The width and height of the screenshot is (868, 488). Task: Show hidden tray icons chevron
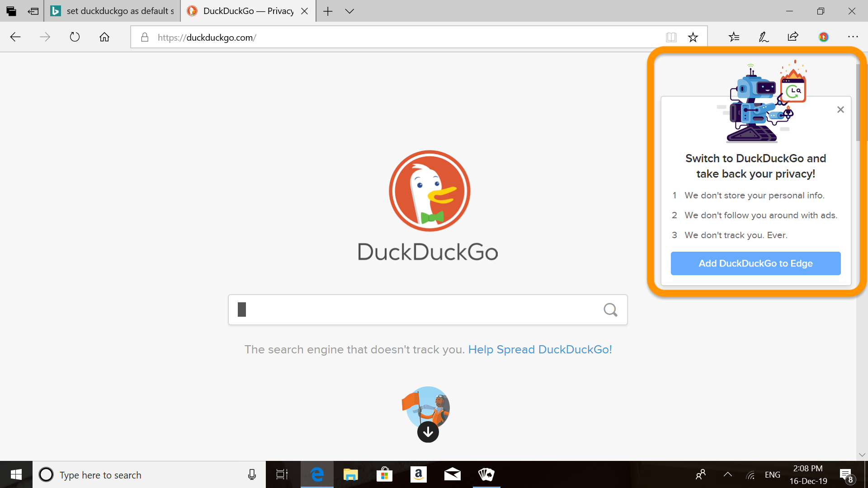tap(727, 474)
